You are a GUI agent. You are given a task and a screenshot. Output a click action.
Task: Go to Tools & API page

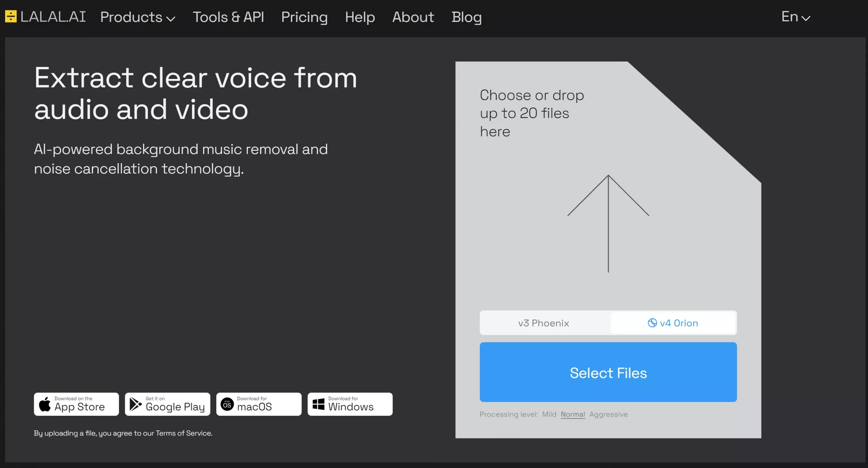[228, 17]
